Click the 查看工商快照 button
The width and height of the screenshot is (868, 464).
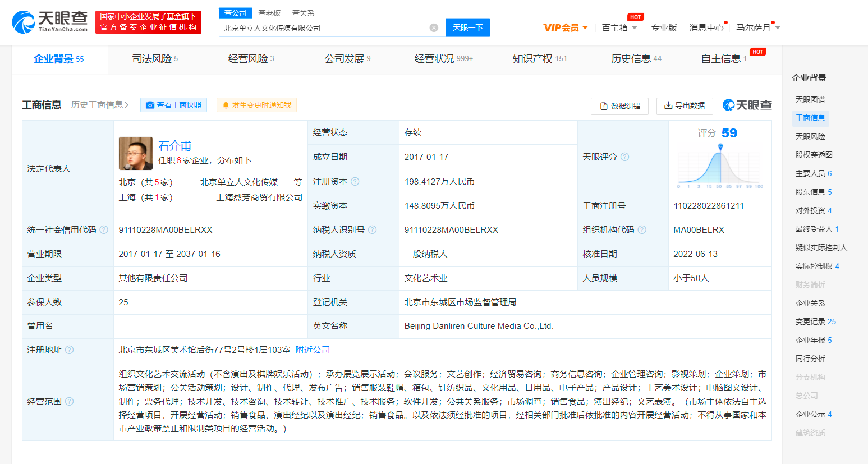point(173,105)
